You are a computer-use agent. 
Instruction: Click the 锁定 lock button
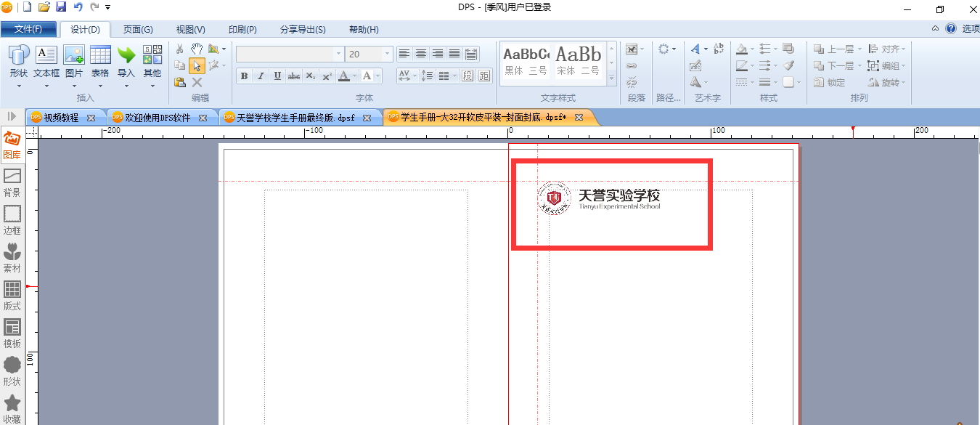pos(830,82)
